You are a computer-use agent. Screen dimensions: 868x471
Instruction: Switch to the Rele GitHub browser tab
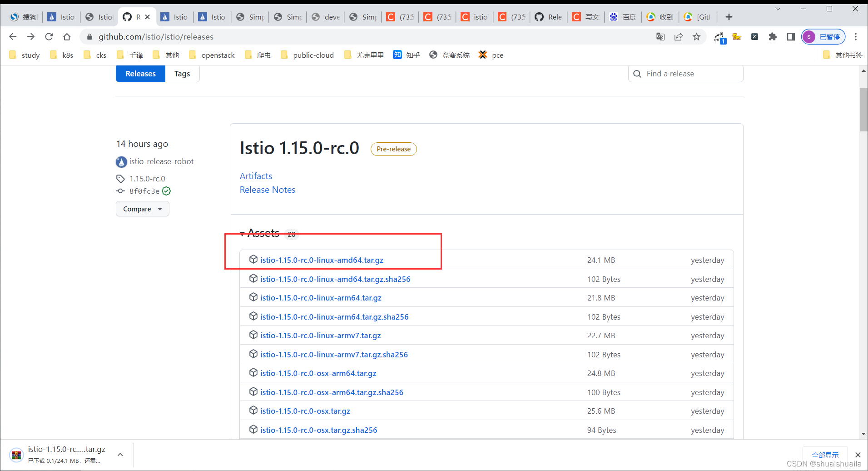pos(549,17)
